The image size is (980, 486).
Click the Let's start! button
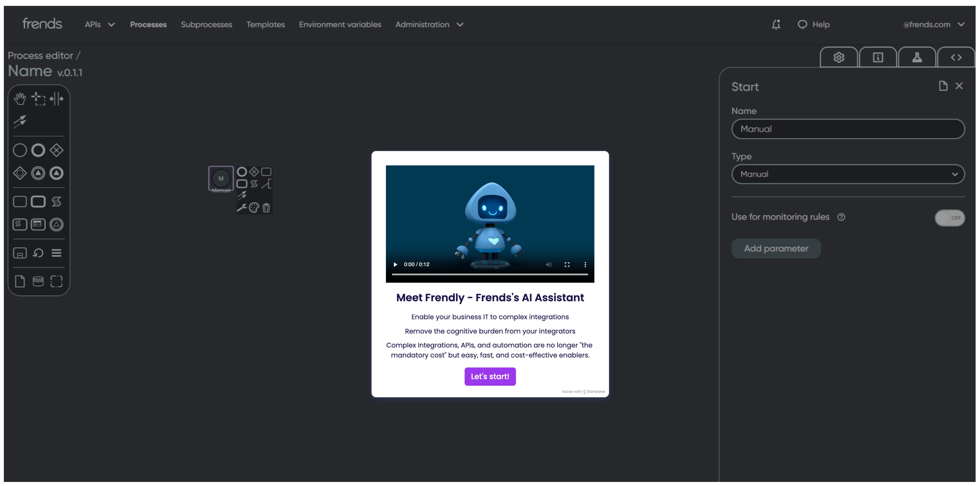click(490, 376)
